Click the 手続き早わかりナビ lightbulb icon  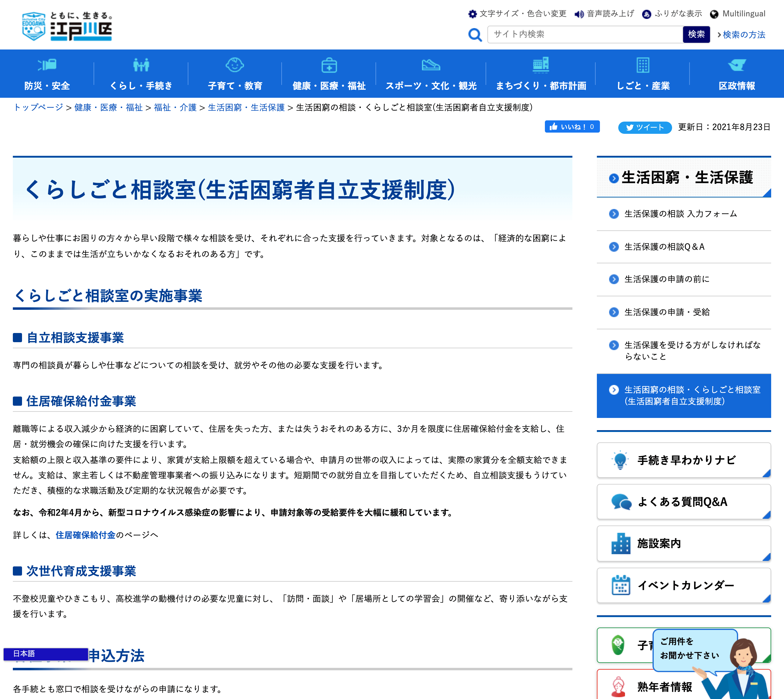tap(620, 460)
